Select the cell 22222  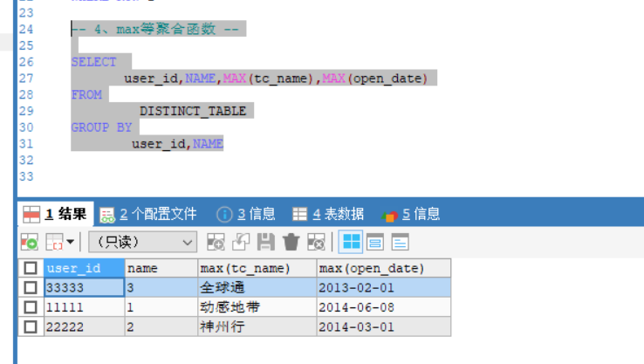[x=84, y=327]
